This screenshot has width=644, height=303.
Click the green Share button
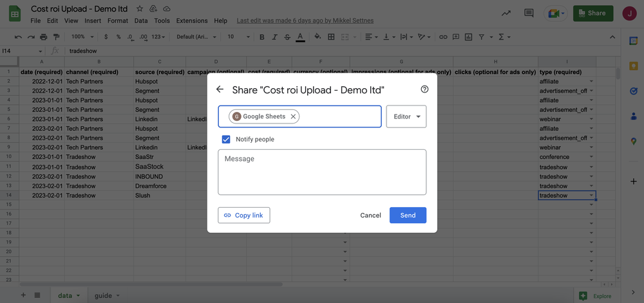click(x=593, y=13)
